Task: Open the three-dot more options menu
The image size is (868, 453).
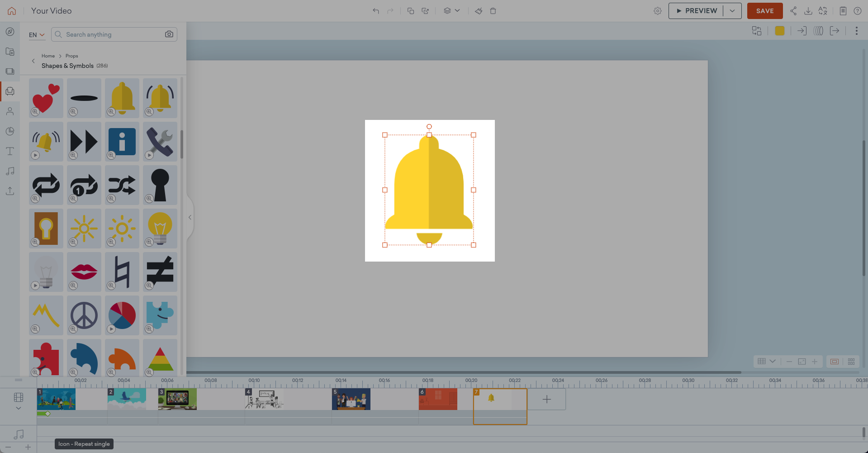Action: (856, 31)
